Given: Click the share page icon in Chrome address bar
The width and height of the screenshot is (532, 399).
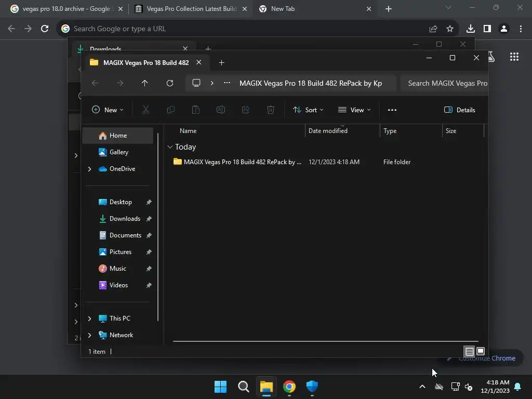Looking at the screenshot, I should pos(433,29).
